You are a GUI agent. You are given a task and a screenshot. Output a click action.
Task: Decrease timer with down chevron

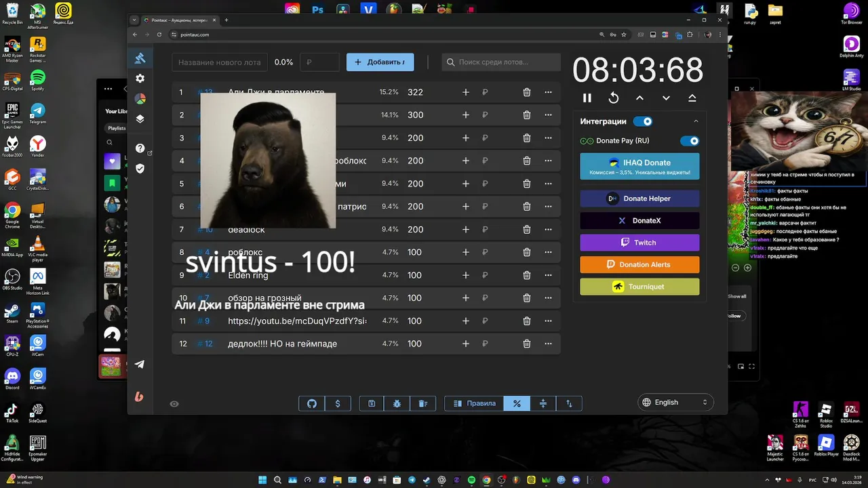[x=666, y=98]
